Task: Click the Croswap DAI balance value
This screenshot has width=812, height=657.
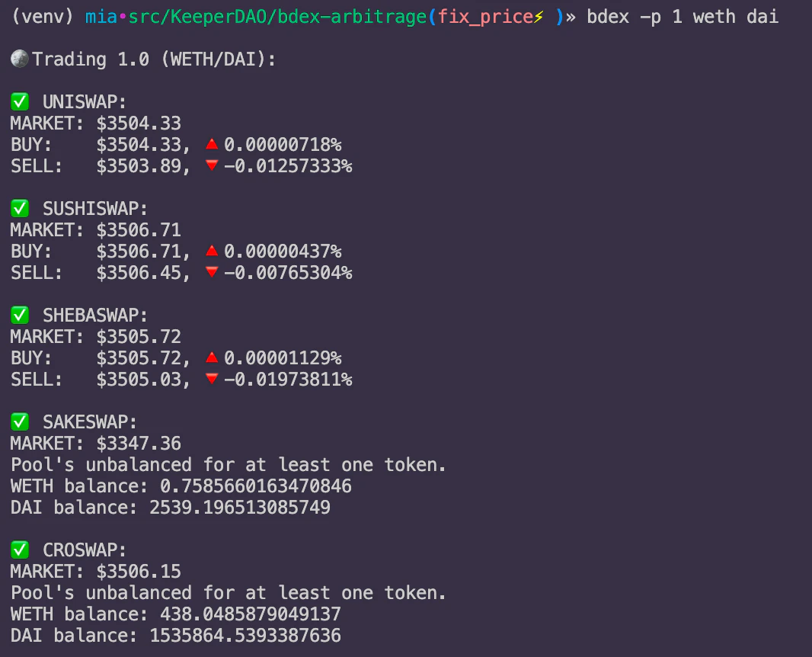Action: (245, 636)
